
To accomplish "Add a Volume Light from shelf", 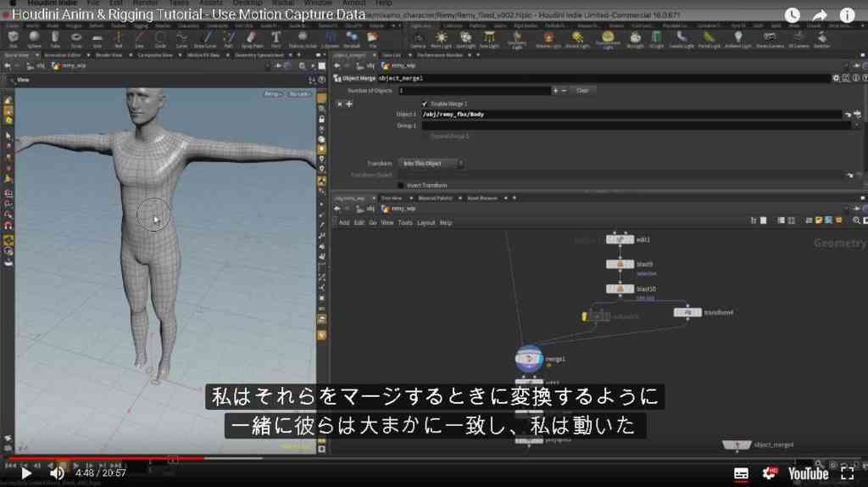I will (x=548, y=39).
